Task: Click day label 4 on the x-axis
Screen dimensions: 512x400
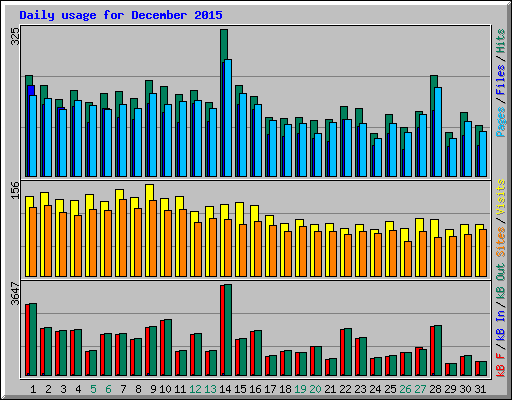Action: click(x=78, y=389)
